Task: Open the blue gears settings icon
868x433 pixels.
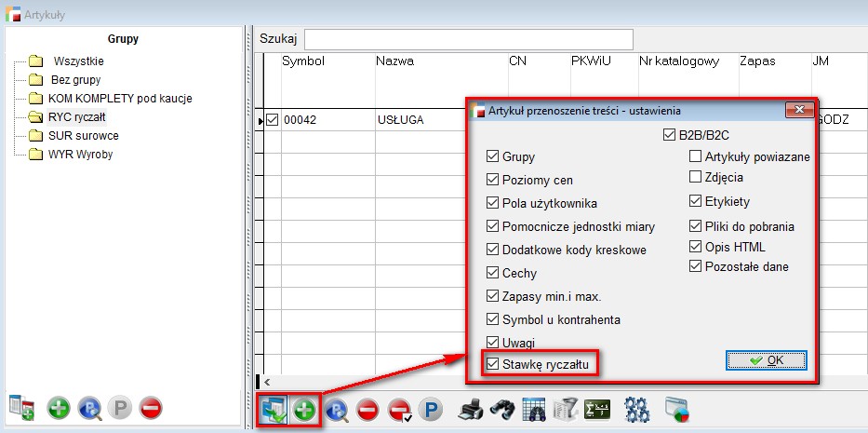Action: point(636,410)
